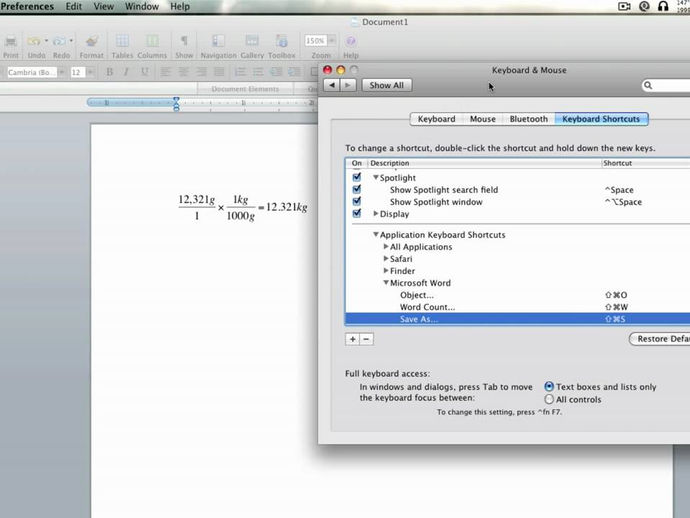Open the Gallery icon in Word toolbar
The height and width of the screenshot is (518, 690).
click(x=252, y=41)
